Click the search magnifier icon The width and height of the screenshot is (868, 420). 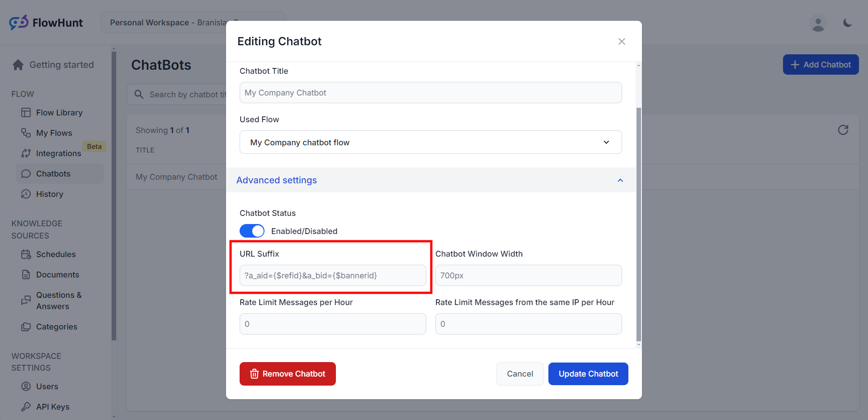[x=139, y=95]
